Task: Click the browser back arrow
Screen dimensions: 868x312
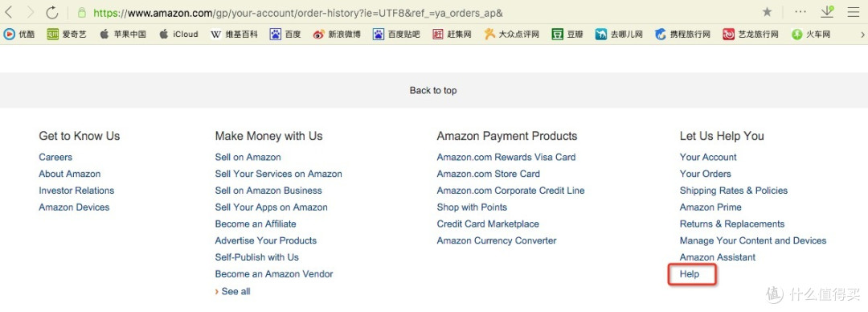Action: point(9,12)
